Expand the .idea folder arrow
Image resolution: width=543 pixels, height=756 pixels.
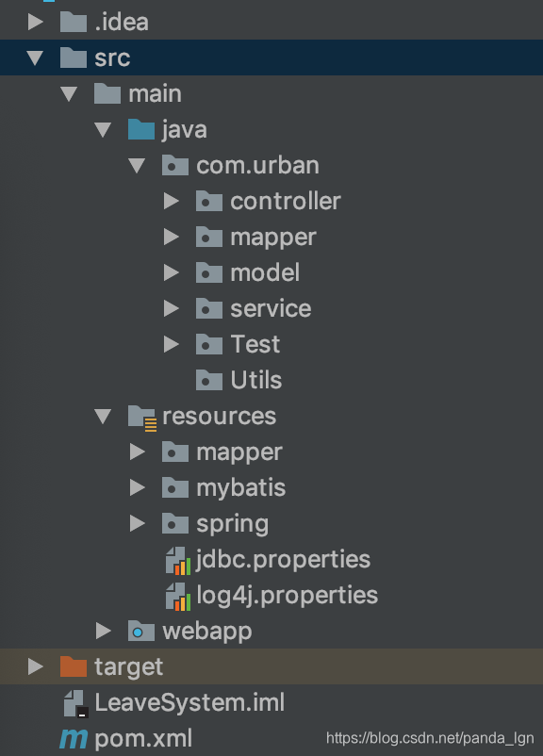[x=35, y=23]
